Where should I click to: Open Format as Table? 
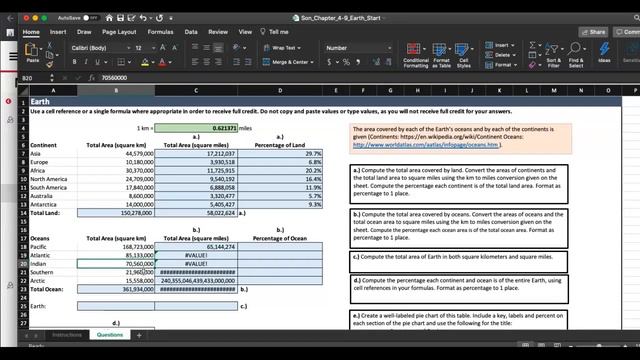(441, 55)
